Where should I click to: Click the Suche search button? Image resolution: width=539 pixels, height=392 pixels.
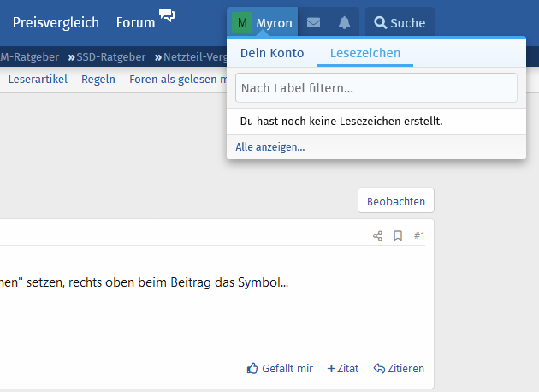point(400,23)
